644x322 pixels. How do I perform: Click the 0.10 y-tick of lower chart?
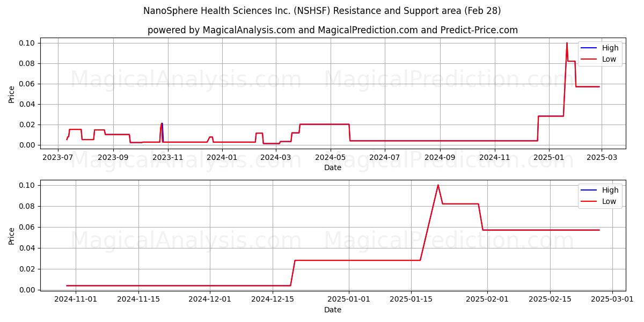(28, 185)
